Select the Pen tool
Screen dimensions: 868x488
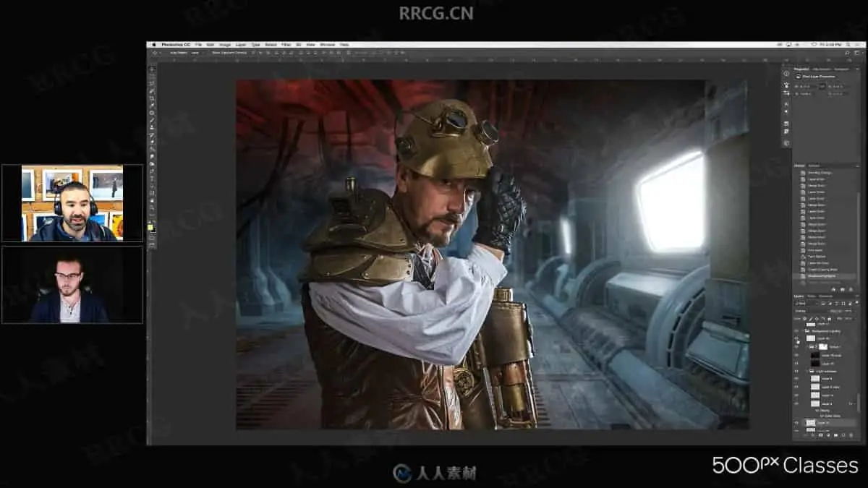coord(152,172)
